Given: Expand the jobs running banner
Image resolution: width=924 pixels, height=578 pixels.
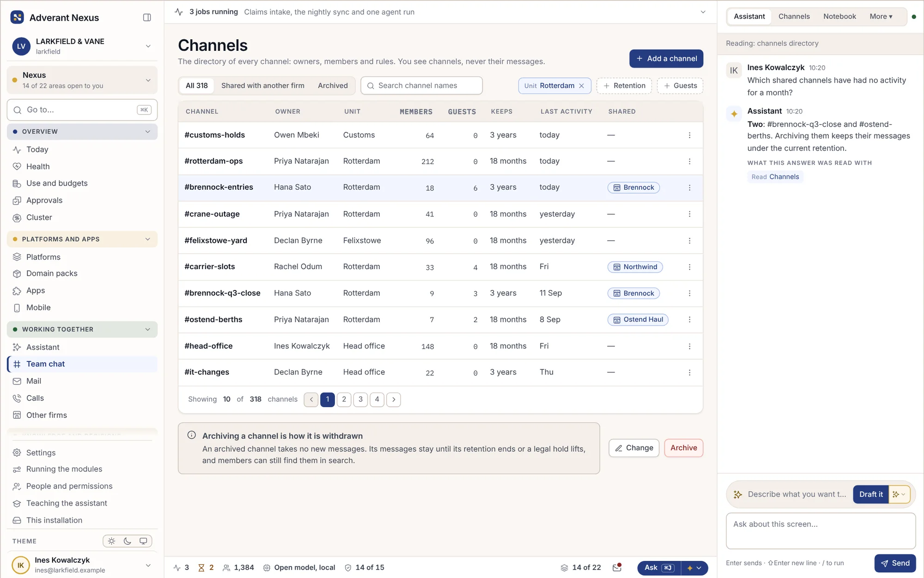Looking at the screenshot, I should (703, 12).
